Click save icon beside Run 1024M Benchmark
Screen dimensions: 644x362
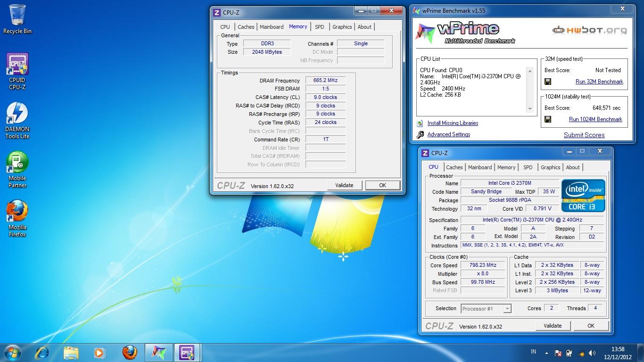coord(548,119)
